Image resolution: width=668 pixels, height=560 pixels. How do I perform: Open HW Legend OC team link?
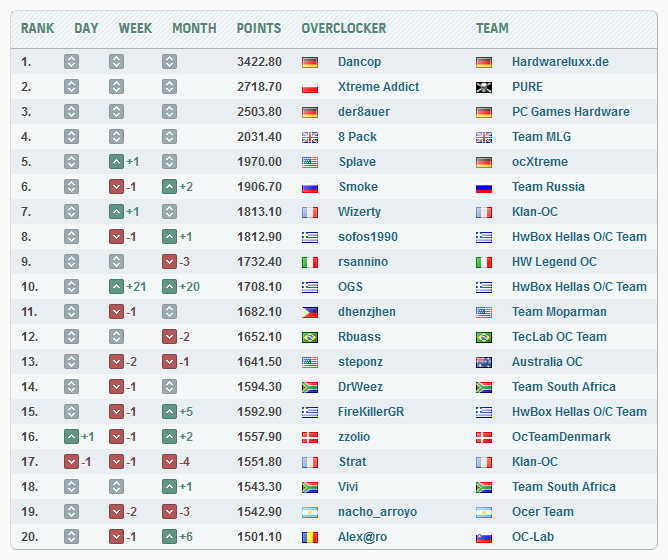click(554, 262)
